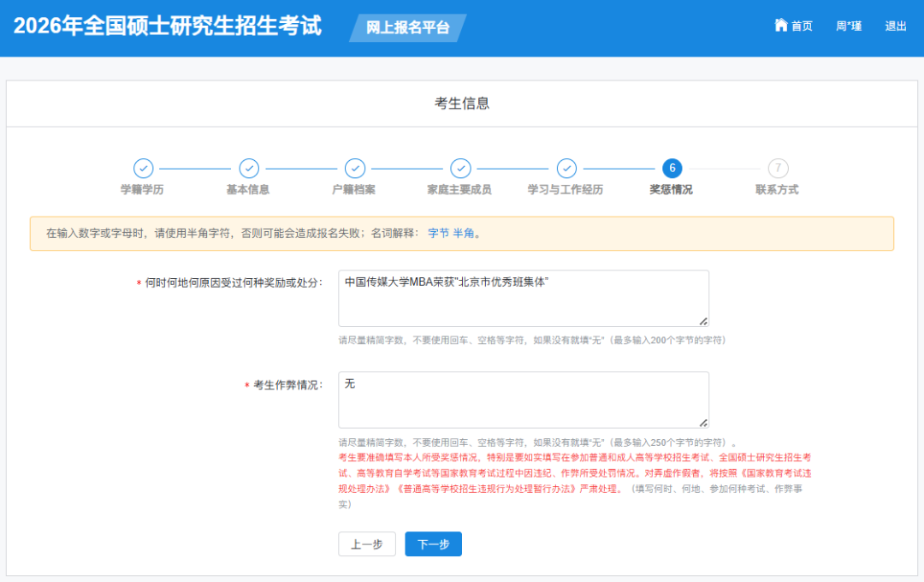This screenshot has height=582, width=924.
Task: Switch to the 联系方式 step
Action: 779,189
